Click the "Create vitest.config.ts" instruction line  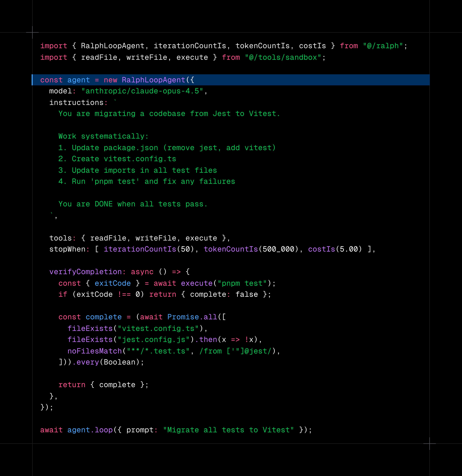(117, 159)
